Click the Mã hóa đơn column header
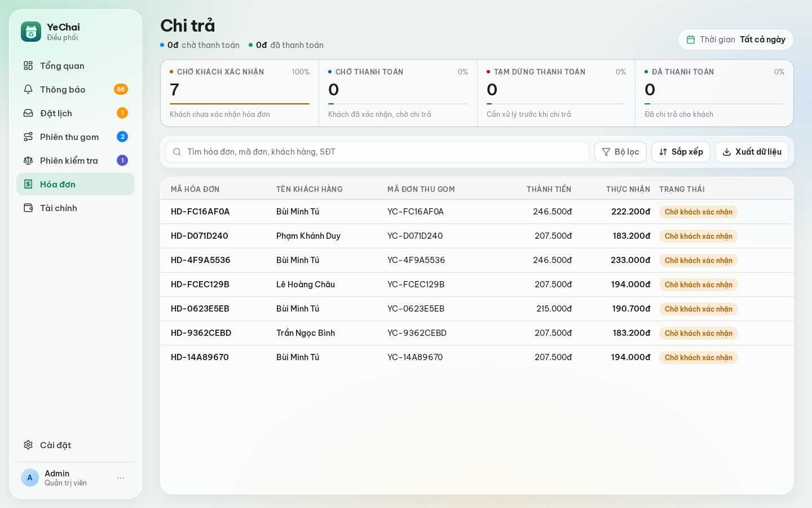The image size is (812, 508). coord(195,189)
